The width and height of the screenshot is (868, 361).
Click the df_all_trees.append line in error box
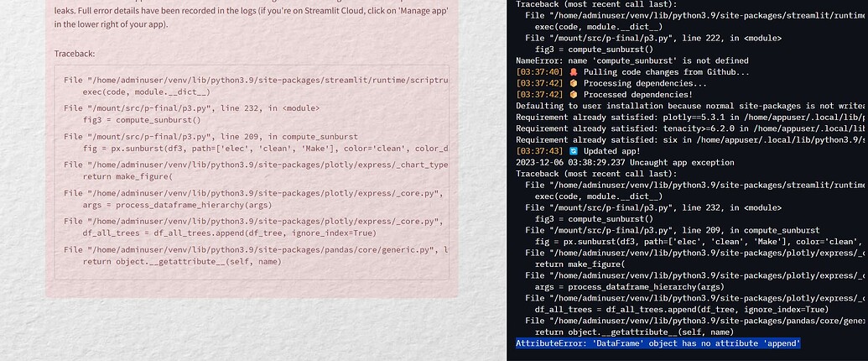229,233
